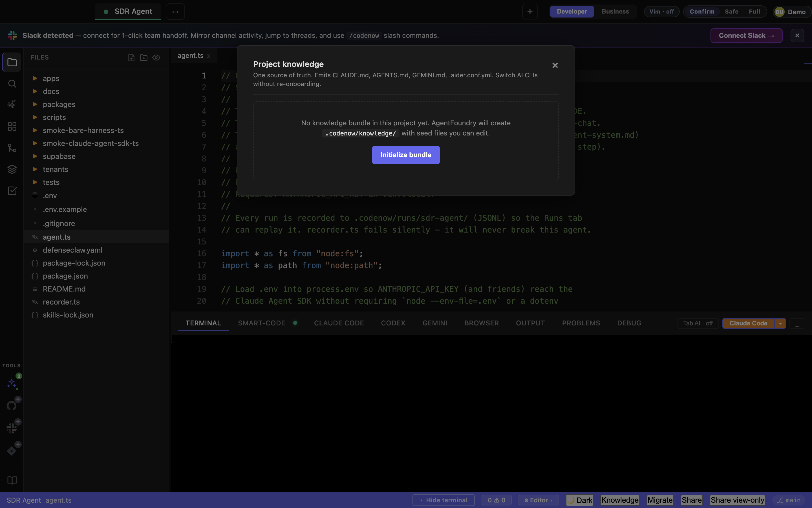The height and width of the screenshot is (508, 812).
Task: Select the Confirm permission mode
Action: (702, 11)
